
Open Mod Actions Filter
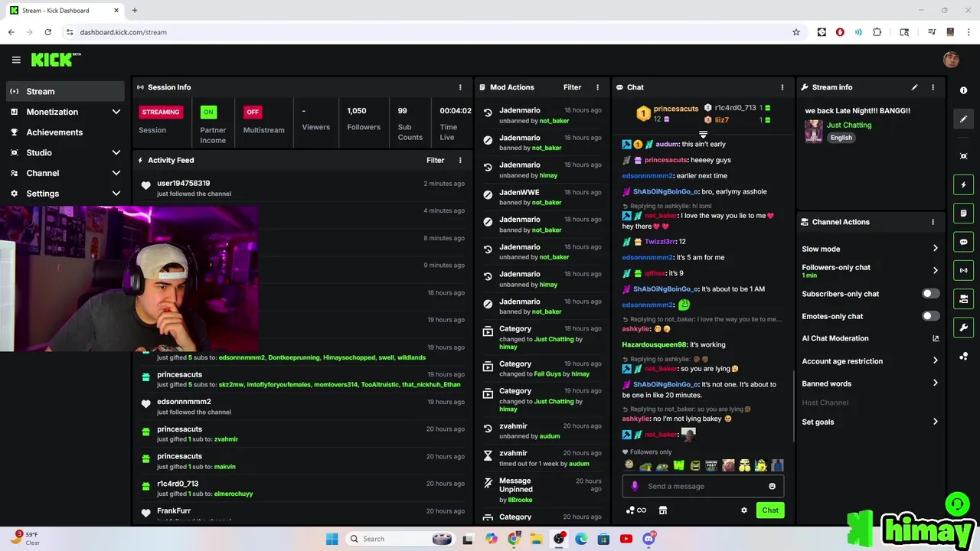pyautogui.click(x=572, y=87)
